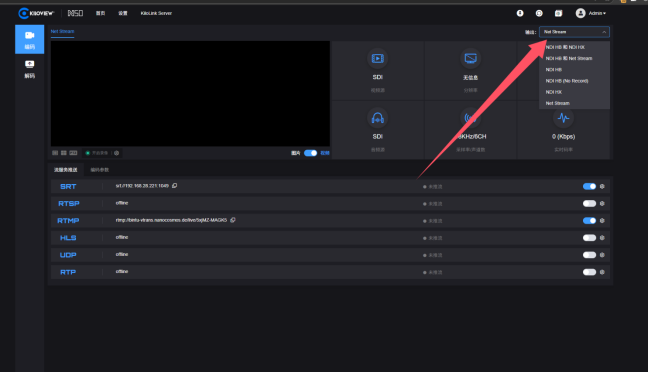This screenshot has width=648, height=373.
Task: Select the second layout icon under the preview
Action: 64,153
